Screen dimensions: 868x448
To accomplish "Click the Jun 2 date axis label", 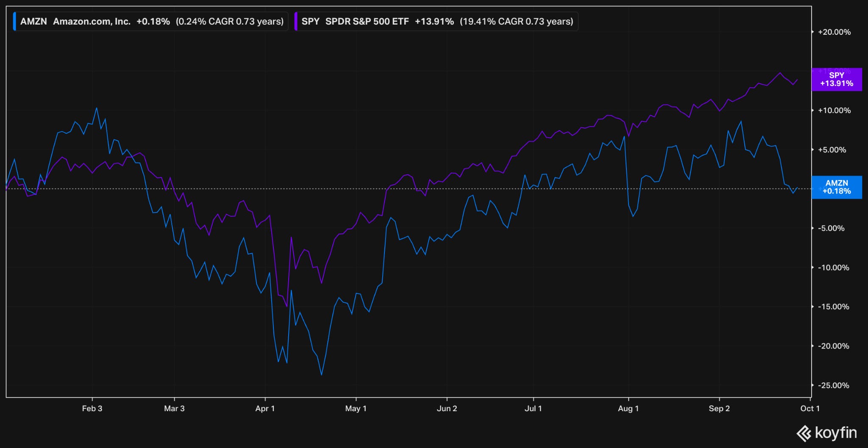I will tap(447, 409).
